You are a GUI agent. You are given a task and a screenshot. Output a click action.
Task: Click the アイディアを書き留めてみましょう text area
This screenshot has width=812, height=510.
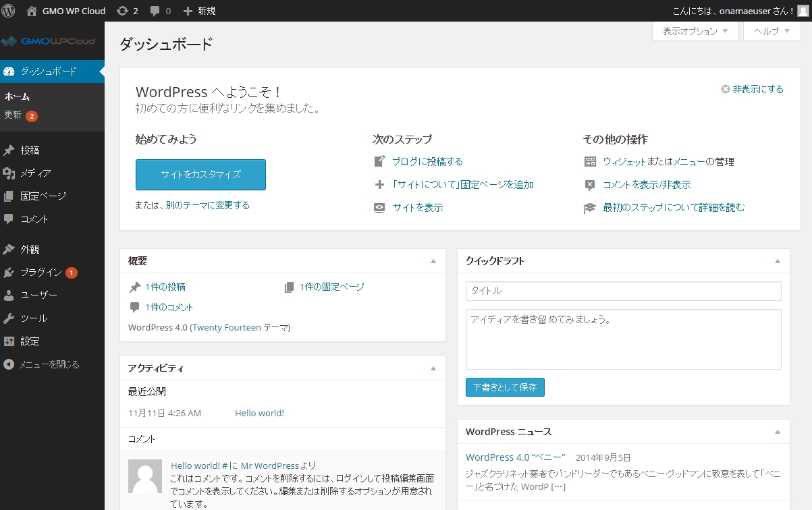(624, 339)
